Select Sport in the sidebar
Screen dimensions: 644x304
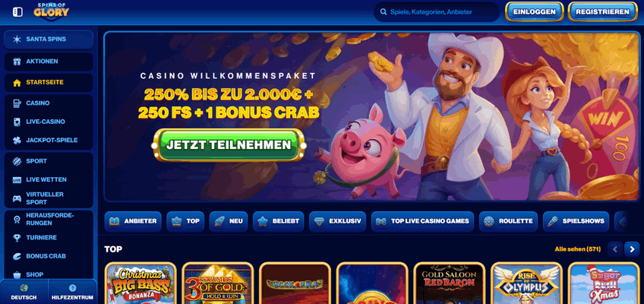(49, 161)
